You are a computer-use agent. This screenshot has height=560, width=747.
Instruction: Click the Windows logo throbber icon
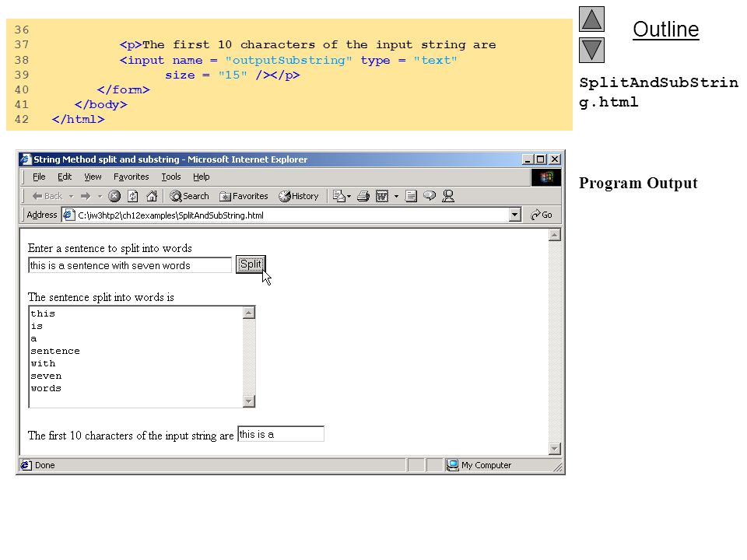546,177
